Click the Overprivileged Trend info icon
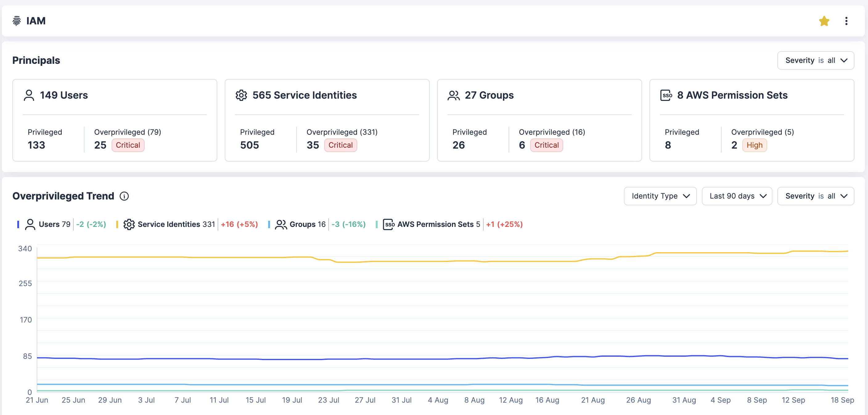Image resolution: width=868 pixels, height=415 pixels. pyautogui.click(x=124, y=196)
